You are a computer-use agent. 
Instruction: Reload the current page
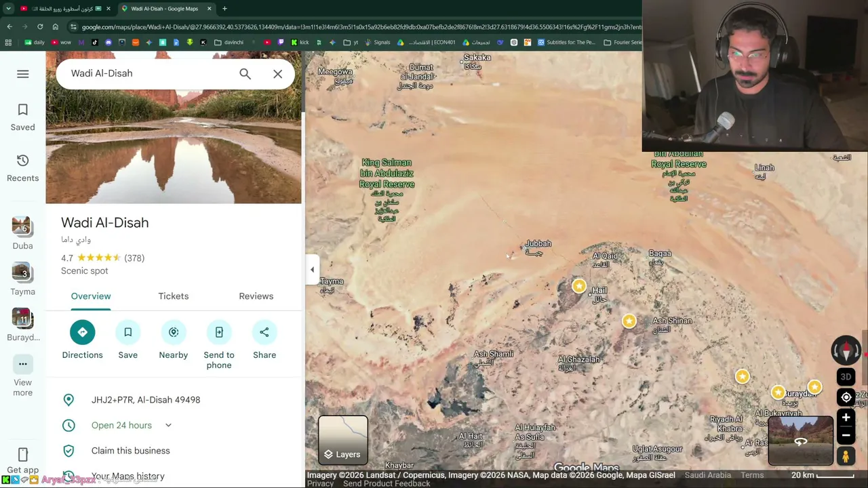40,26
